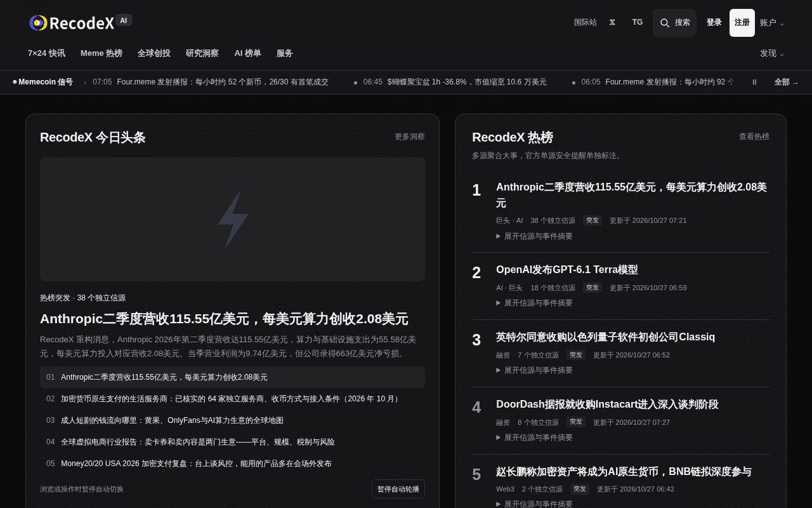Click the lightning bolt headline image
The height and width of the screenshot is (508, 812).
pos(232,219)
